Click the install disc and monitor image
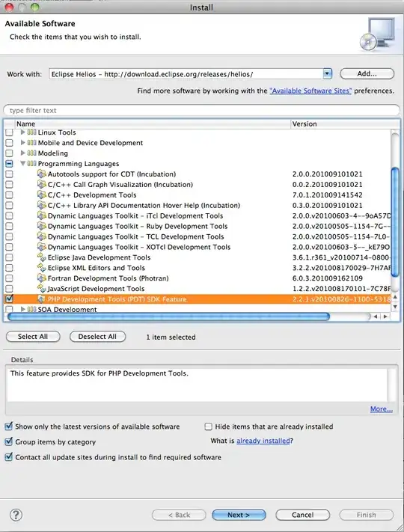This screenshot has width=404, height=532. [x=377, y=34]
